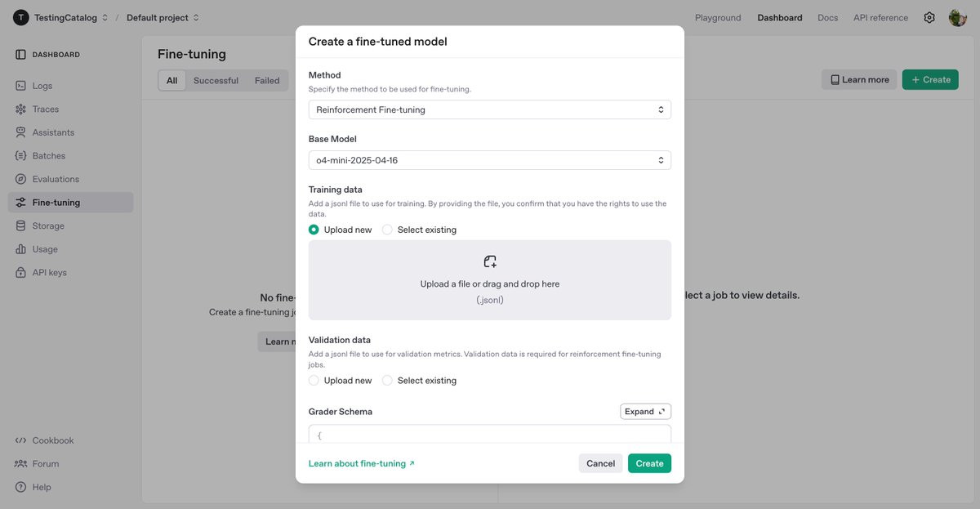This screenshot has width=980, height=509.
Task: Open the Method dropdown
Action: (489, 109)
